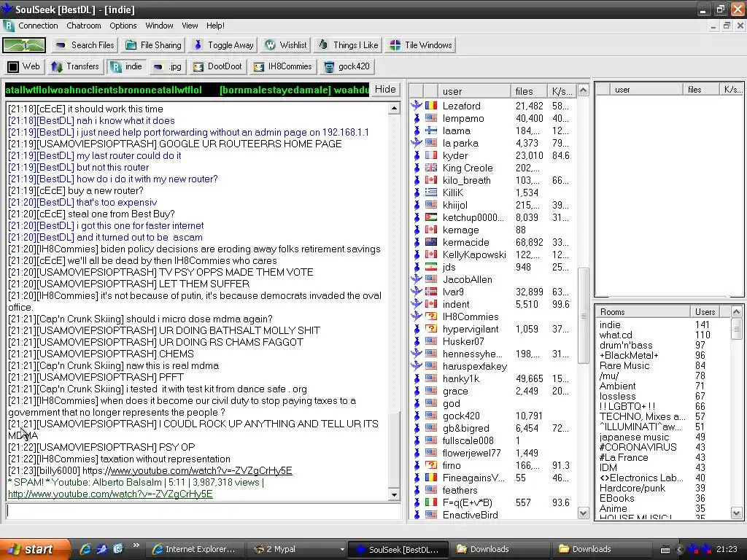Click Lezaford's bird status icon
The image size is (747, 560).
417,106
